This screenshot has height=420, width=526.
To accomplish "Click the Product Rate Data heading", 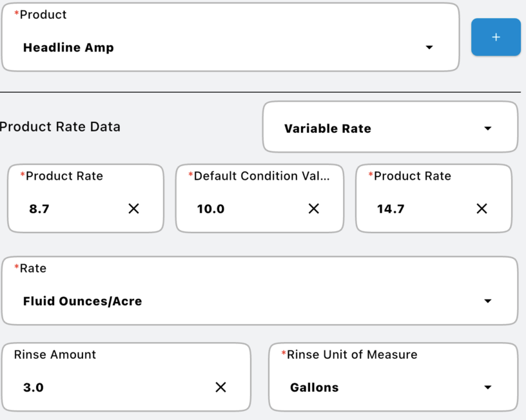I will coord(59,127).
